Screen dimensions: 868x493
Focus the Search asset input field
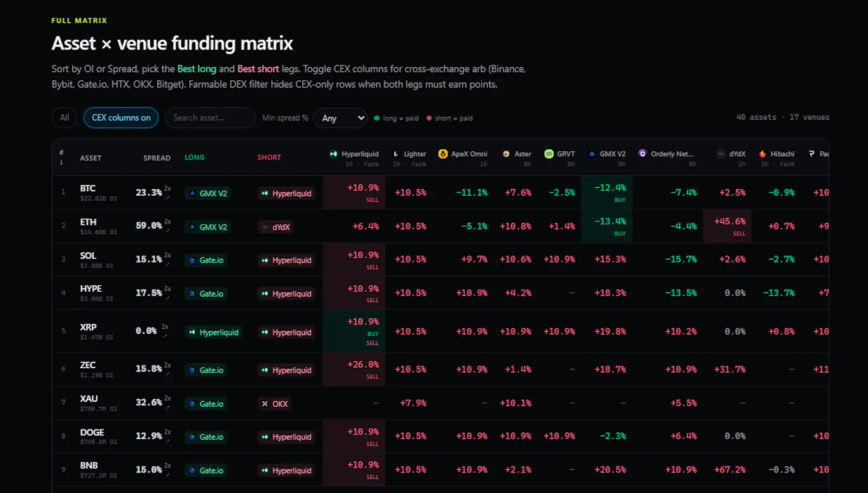(x=210, y=118)
